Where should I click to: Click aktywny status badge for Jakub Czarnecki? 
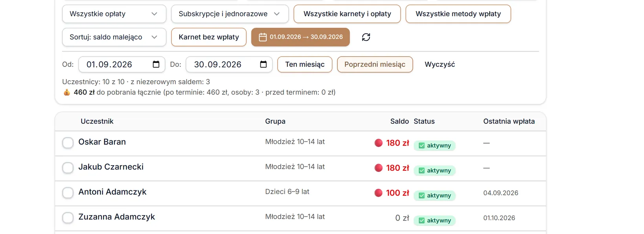(435, 171)
